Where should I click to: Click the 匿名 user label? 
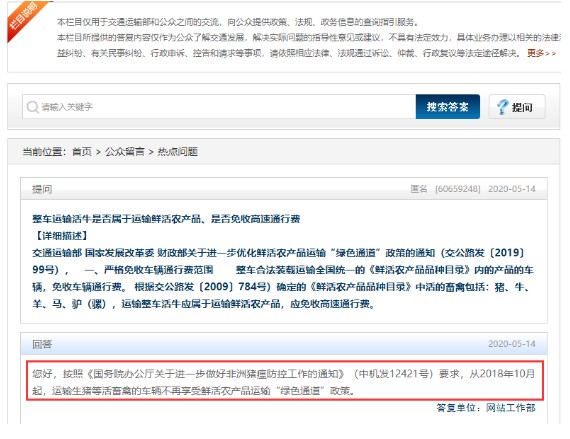pyautogui.click(x=418, y=189)
